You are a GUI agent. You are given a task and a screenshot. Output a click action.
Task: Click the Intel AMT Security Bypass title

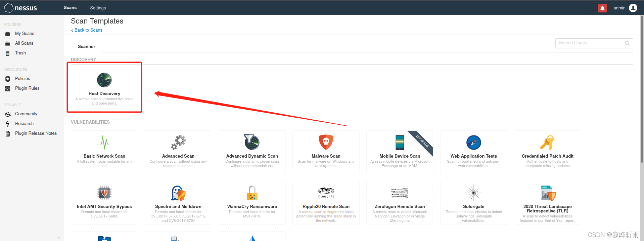point(104,207)
